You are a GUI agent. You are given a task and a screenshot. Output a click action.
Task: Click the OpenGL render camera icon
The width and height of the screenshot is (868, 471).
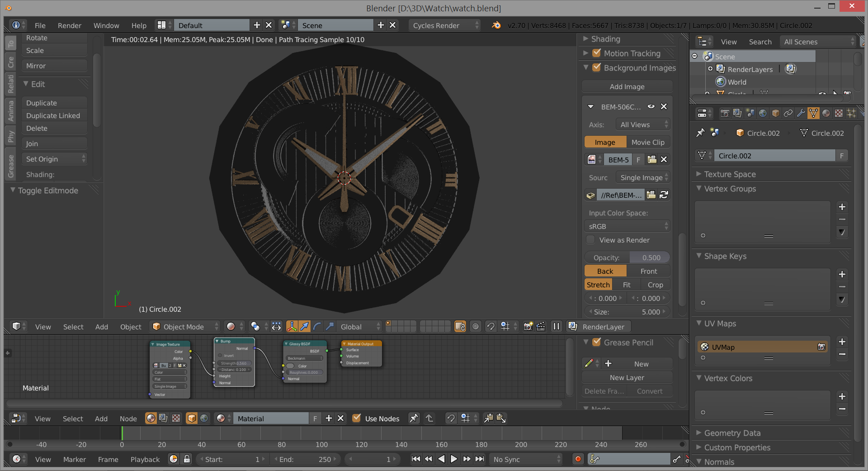(528, 327)
